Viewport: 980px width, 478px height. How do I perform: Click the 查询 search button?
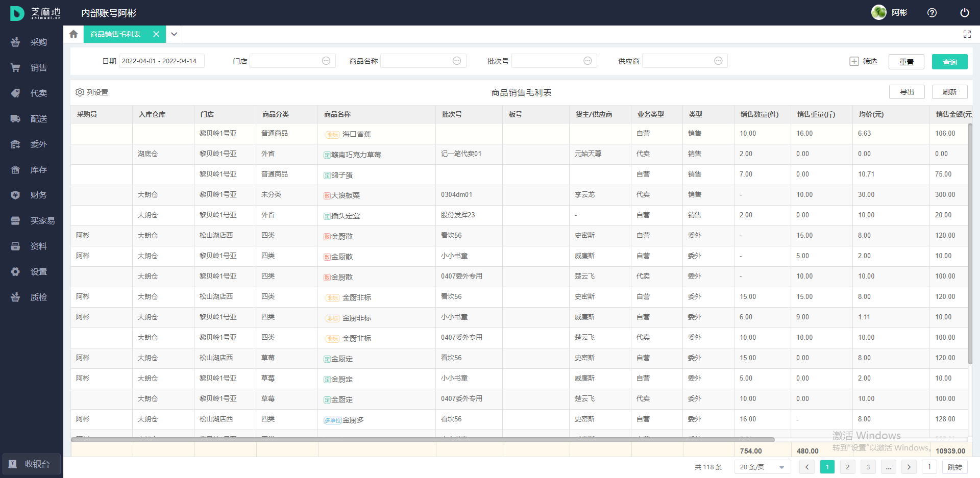[x=950, y=62]
